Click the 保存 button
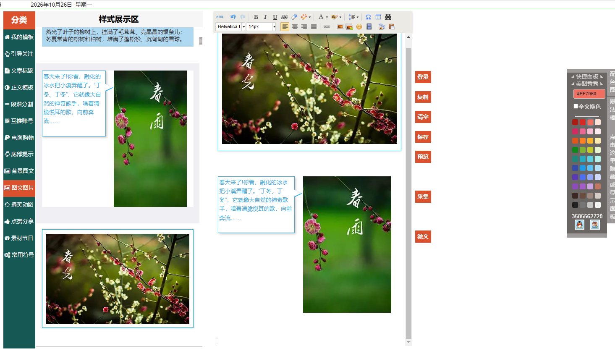The width and height of the screenshot is (615, 364). (x=423, y=137)
